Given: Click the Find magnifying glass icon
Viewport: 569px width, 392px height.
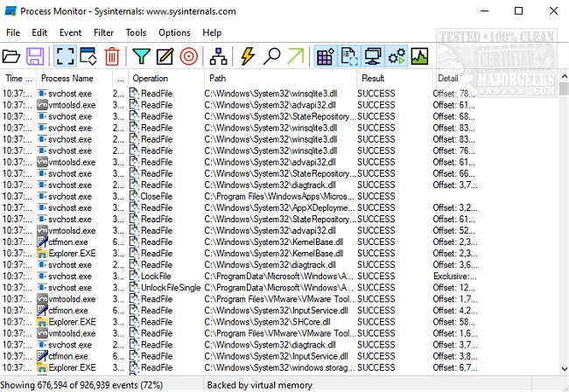Looking at the screenshot, I should pos(271,57).
